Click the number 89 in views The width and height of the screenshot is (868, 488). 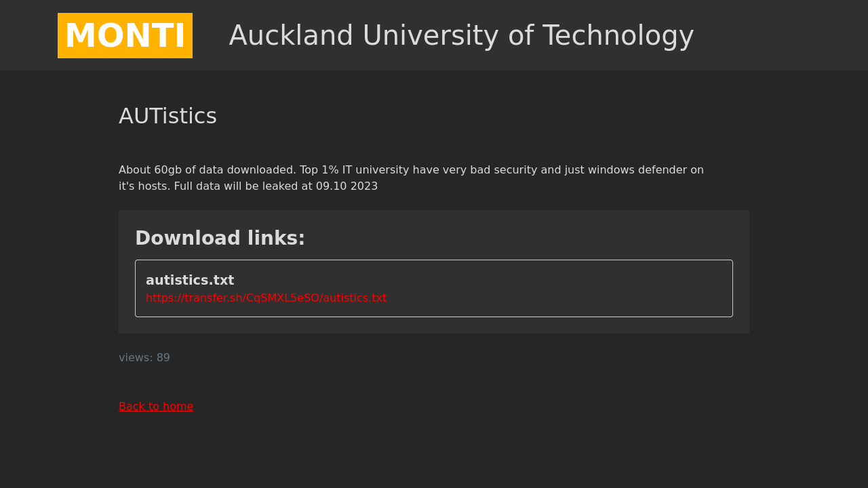click(163, 358)
